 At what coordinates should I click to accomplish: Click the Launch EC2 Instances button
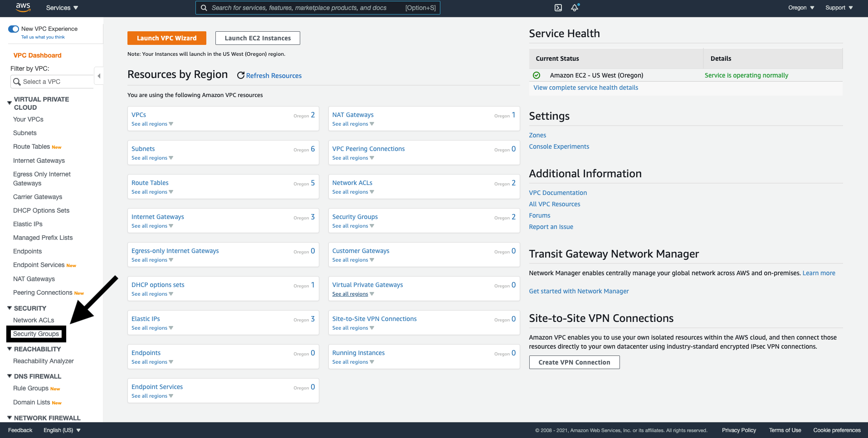point(258,38)
